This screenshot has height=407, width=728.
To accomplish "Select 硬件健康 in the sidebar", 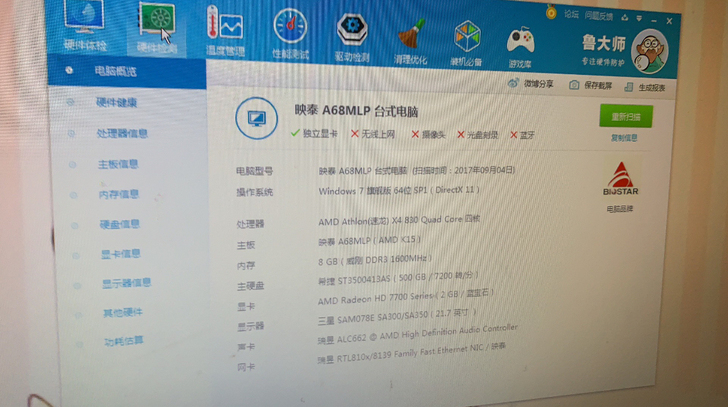I will coord(116,102).
